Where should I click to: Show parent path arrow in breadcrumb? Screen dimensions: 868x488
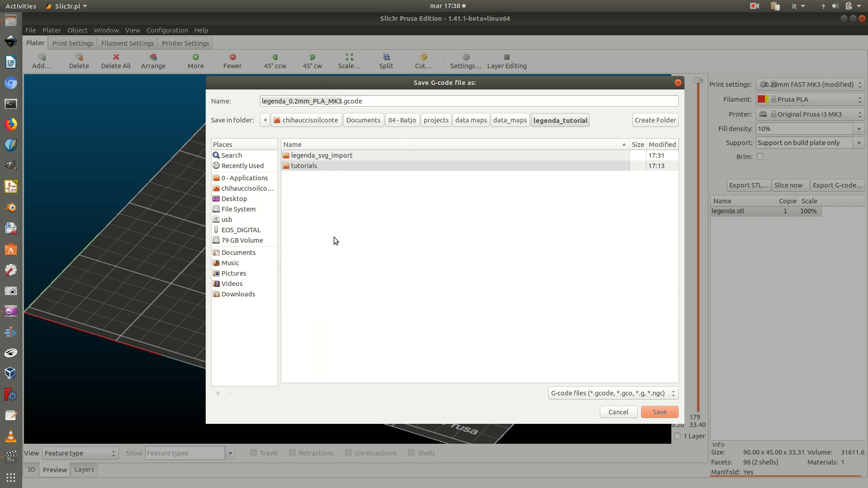point(265,120)
